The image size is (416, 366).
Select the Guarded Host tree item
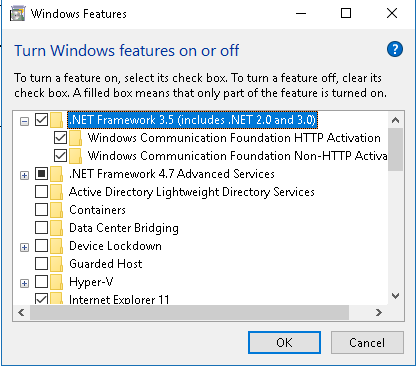(106, 264)
